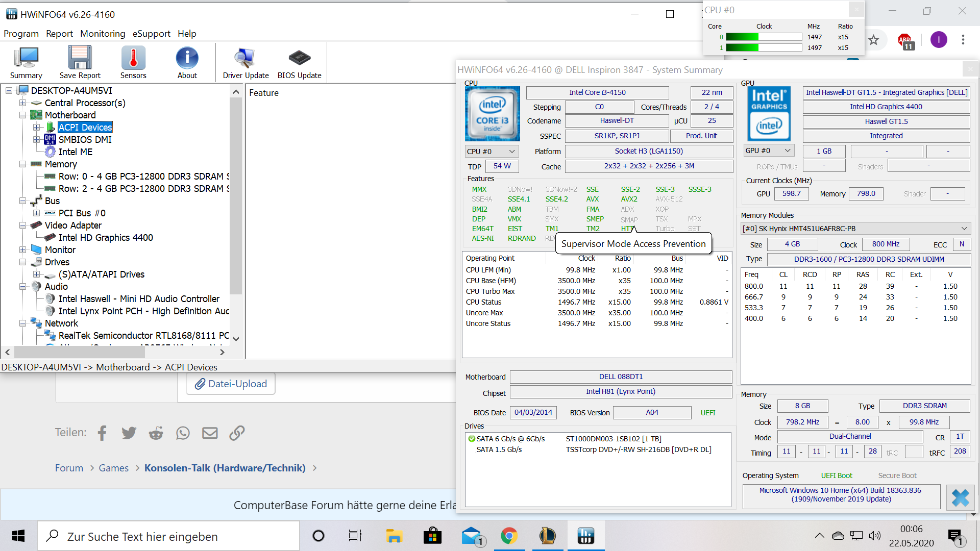Click the tree vertical scrollbar down arrow
980x551 pixels.
click(x=236, y=338)
